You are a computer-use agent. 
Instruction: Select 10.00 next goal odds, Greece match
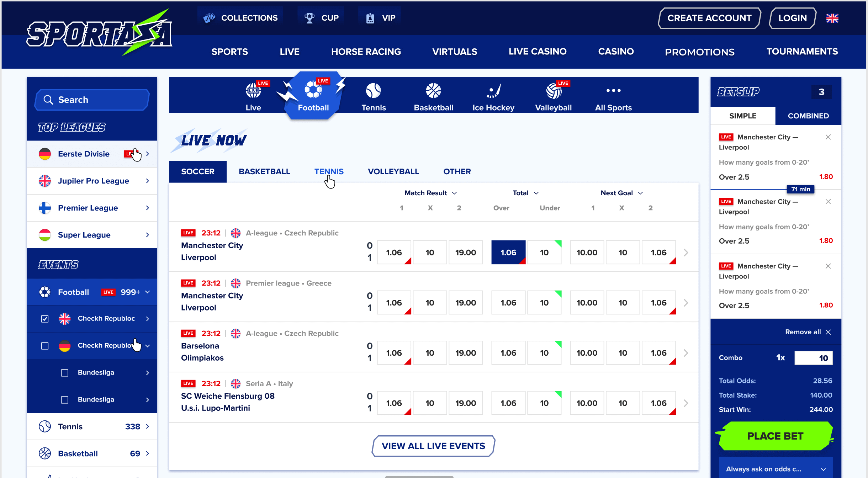(x=587, y=303)
